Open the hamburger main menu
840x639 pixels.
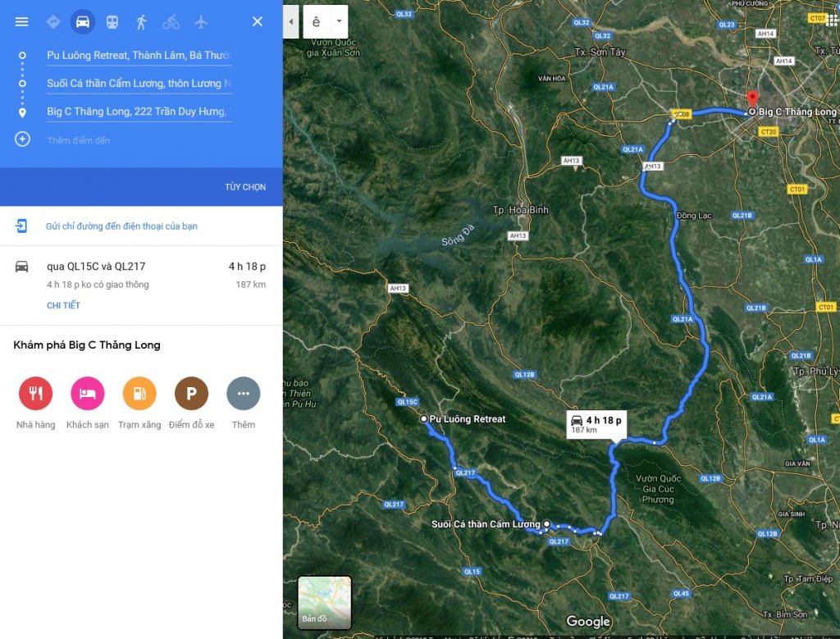tap(21, 22)
